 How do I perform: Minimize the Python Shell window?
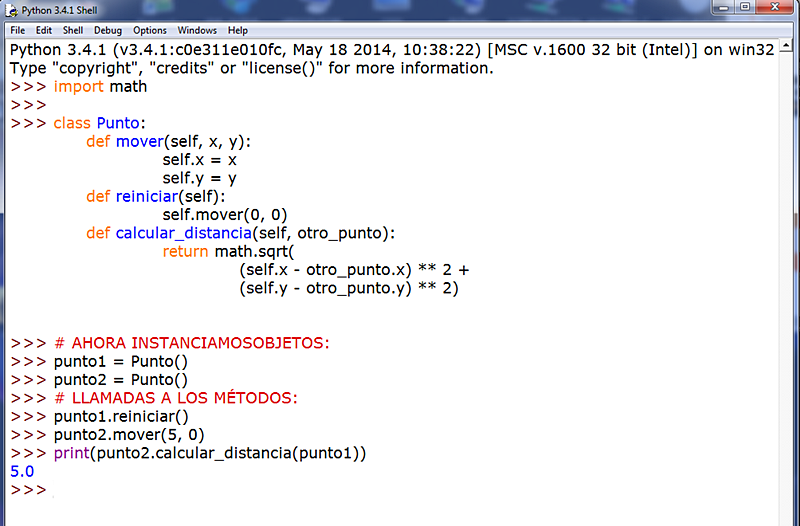click(x=723, y=7)
